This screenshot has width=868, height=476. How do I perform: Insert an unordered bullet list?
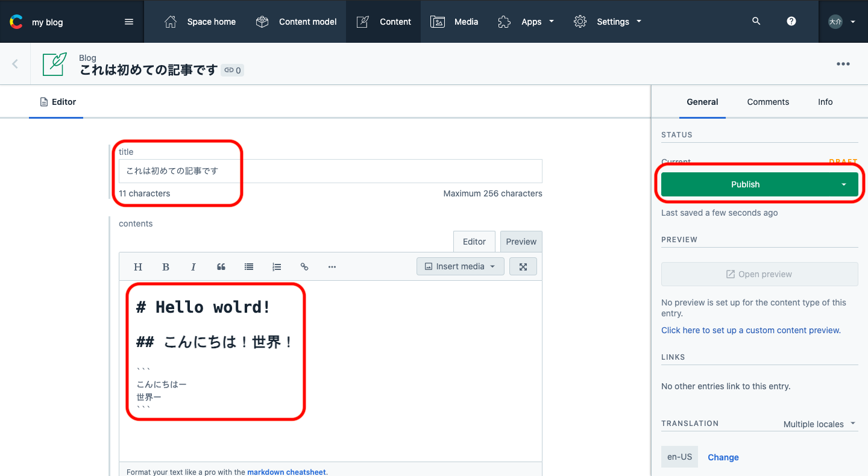tap(249, 267)
